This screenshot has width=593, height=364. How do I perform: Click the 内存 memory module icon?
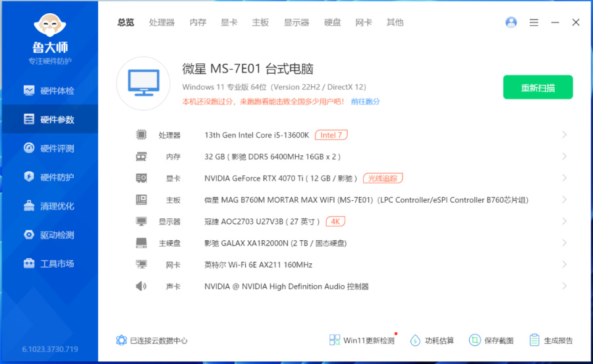(x=142, y=157)
